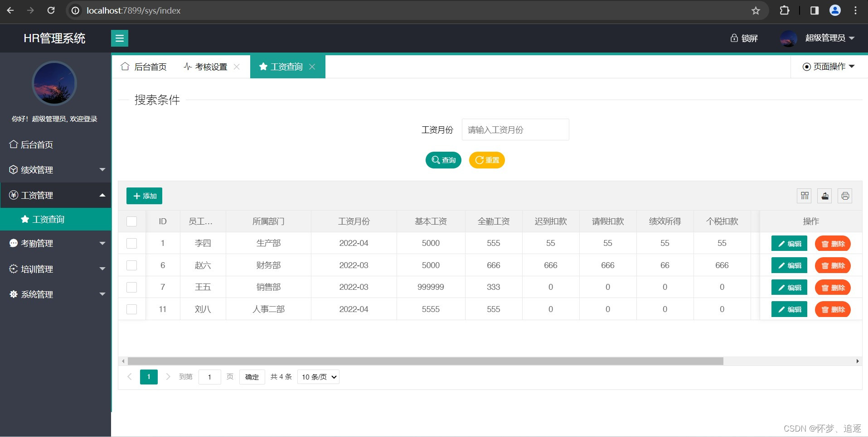Click the 重置 reset button

pos(487,160)
